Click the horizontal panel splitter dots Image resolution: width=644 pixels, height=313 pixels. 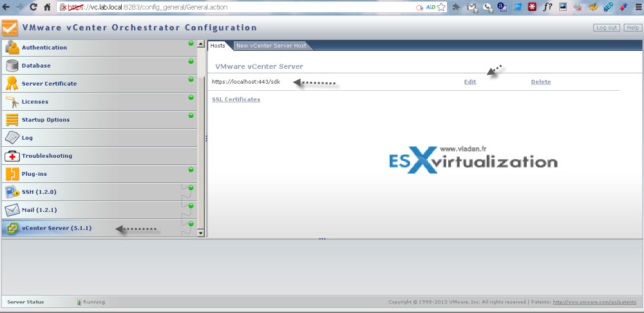(322, 239)
